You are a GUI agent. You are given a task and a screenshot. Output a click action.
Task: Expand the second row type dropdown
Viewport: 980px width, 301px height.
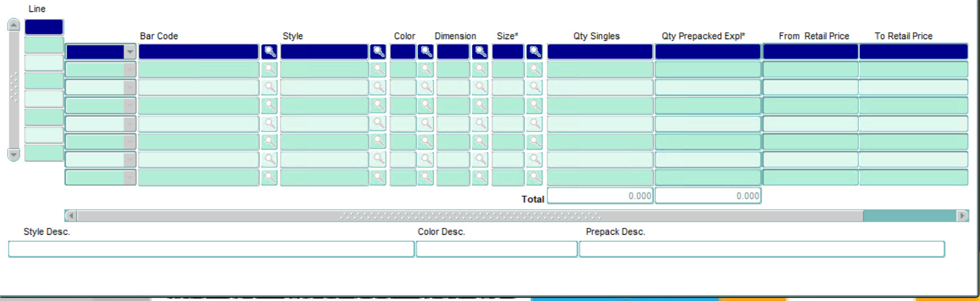click(130, 70)
